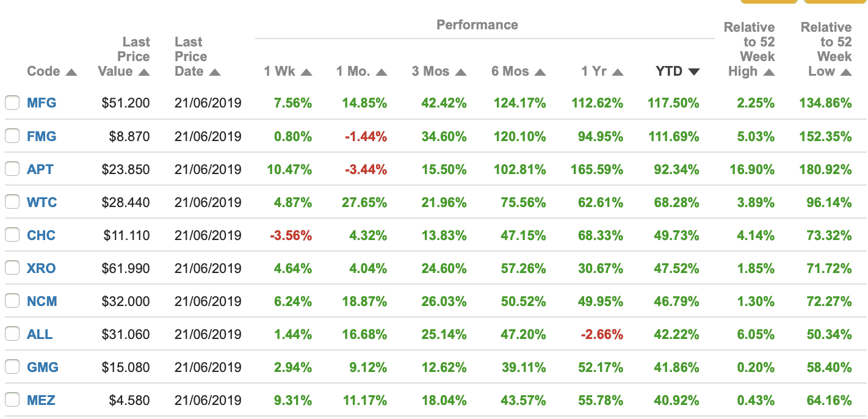868x419 pixels.
Task: Sort by Last Price Date arrow
Action: 214,72
